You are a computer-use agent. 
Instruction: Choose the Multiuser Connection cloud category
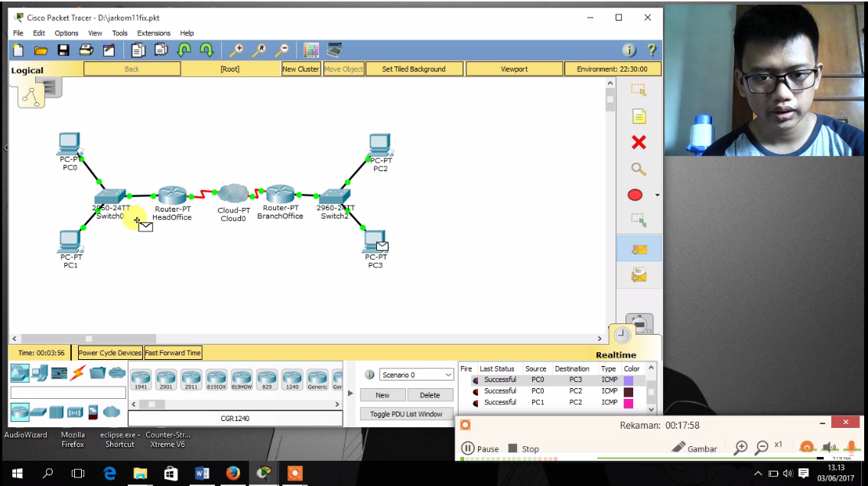(117, 373)
